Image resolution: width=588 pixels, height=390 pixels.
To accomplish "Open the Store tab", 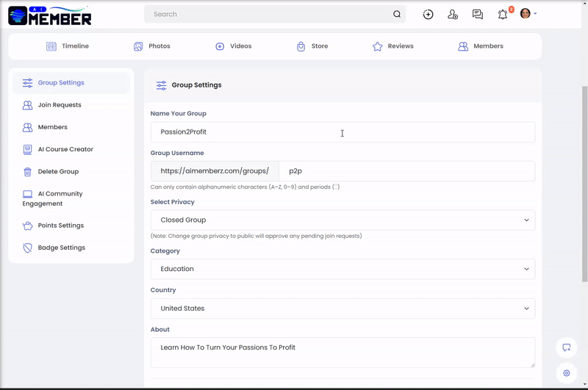I will tap(312, 46).
